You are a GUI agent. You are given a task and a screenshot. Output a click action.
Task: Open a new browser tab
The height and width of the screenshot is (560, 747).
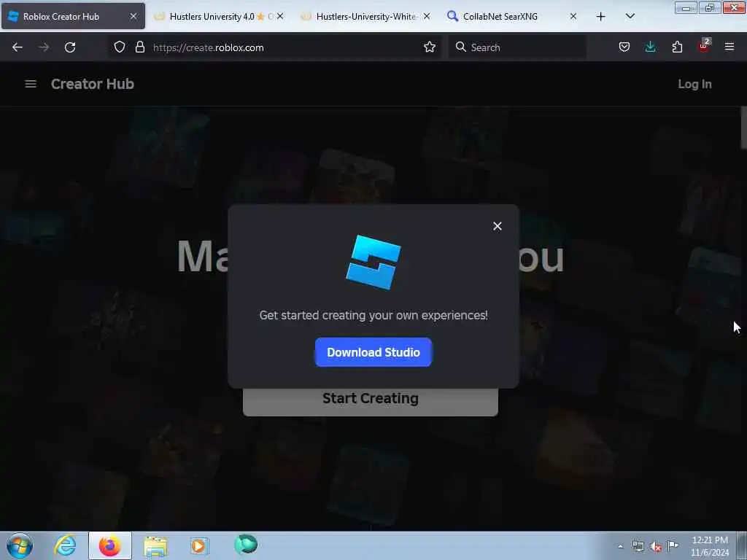coord(601,16)
